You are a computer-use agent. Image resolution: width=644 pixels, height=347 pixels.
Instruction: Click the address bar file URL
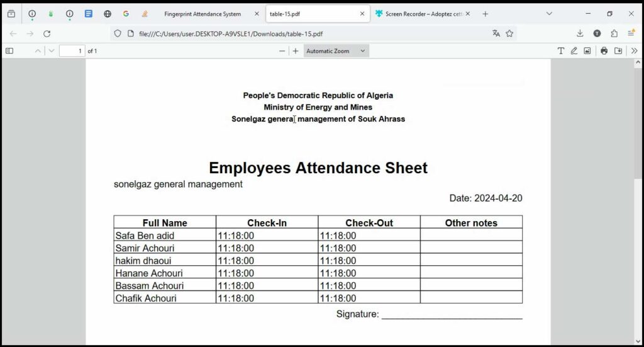tap(231, 34)
